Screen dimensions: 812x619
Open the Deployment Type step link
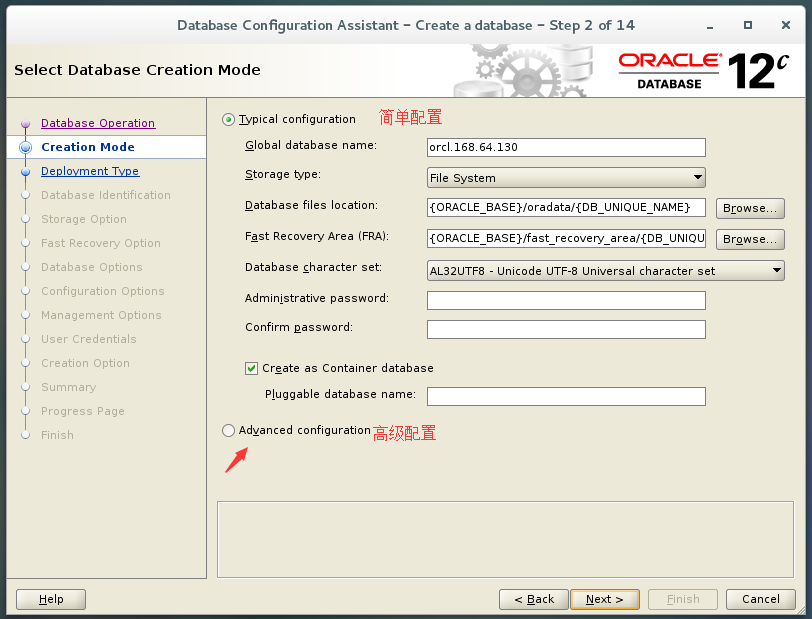coord(90,171)
